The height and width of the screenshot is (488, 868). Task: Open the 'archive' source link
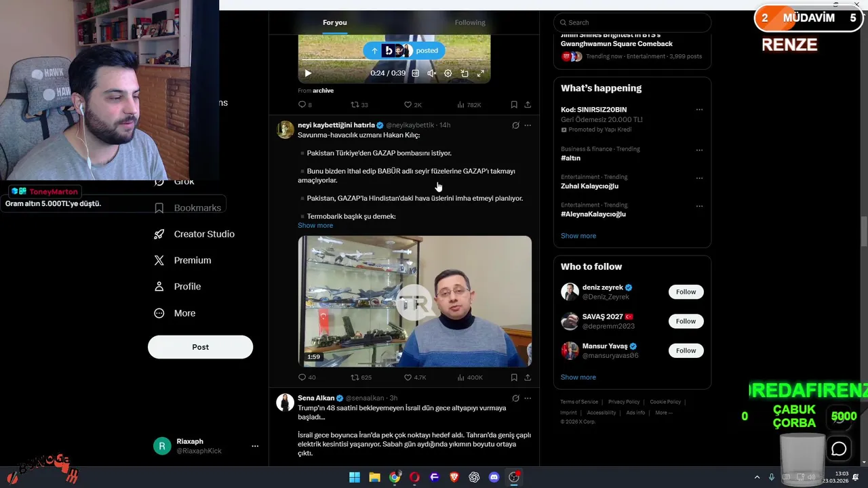pos(323,90)
